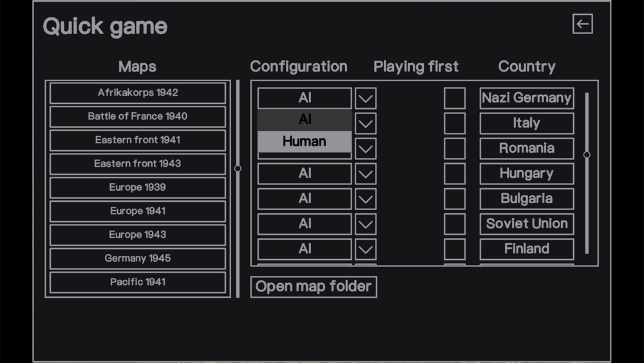Select the Afrikakorps 1942 map
This screenshot has height=363, width=644.
[138, 93]
